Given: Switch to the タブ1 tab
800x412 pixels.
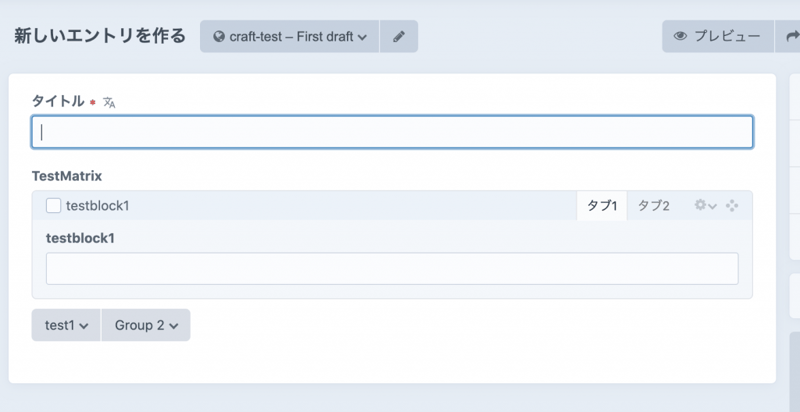Looking at the screenshot, I should pos(602,206).
